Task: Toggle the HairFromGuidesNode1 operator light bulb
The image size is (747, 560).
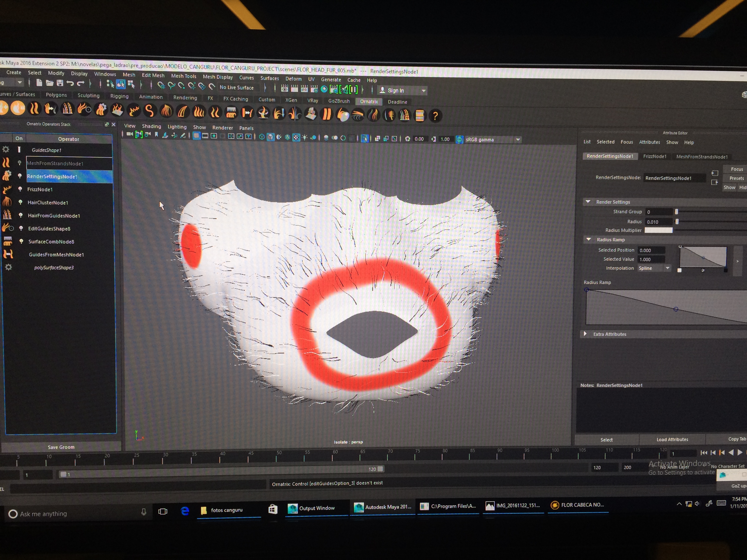Action: click(x=21, y=215)
